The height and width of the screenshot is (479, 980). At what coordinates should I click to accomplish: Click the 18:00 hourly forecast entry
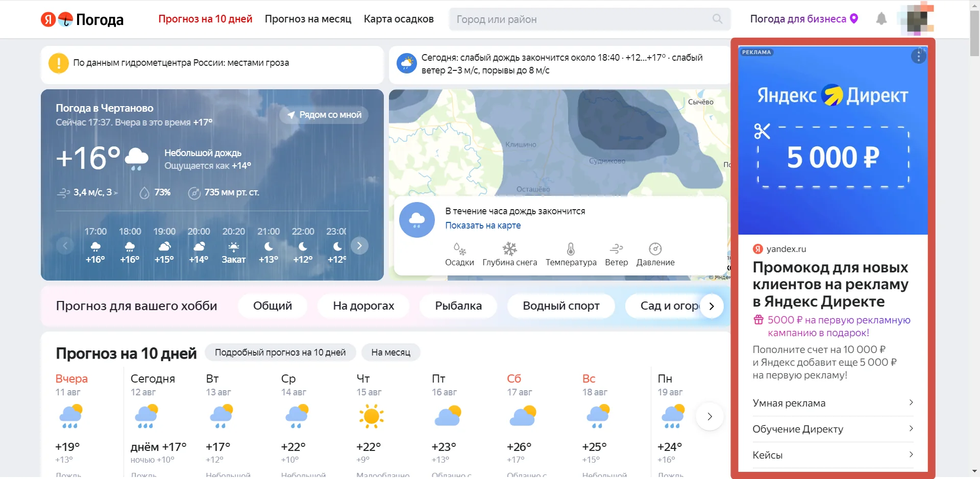coord(130,246)
